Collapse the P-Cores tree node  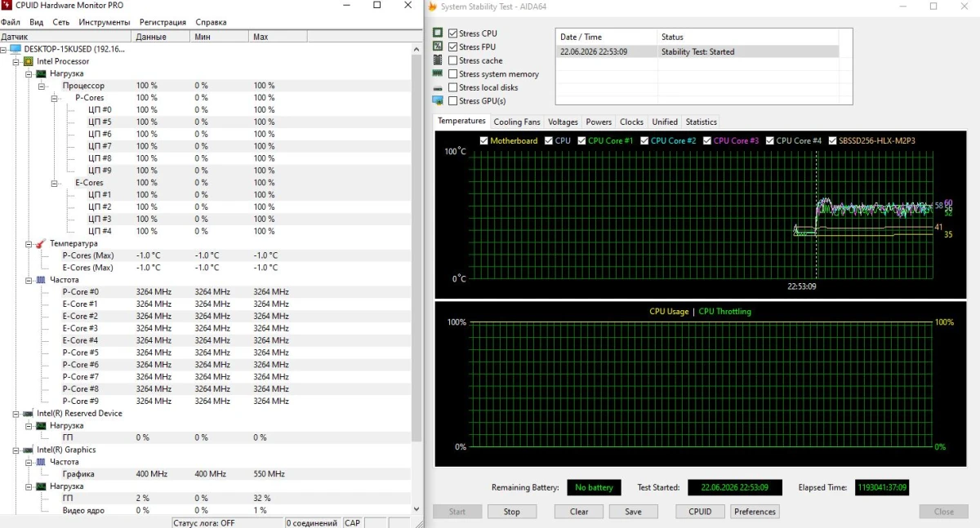tap(55, 97)
